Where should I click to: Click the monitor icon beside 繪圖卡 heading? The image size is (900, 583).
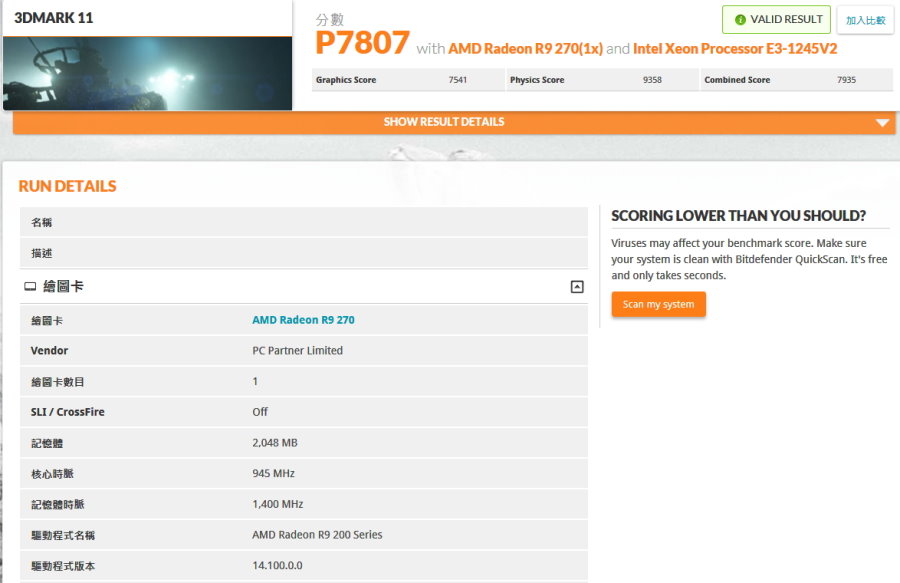pos(30,286)
